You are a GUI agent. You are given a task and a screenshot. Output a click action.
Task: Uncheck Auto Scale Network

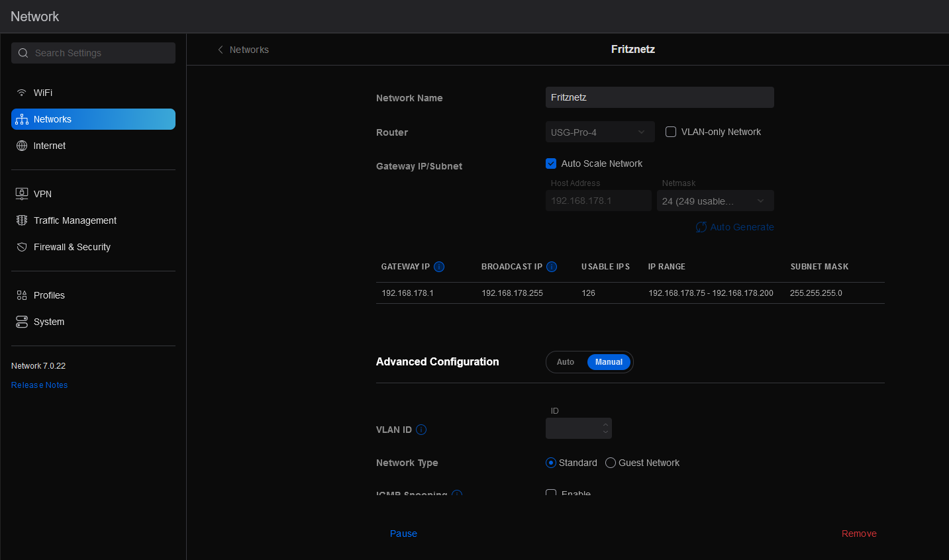[x=551, y=163]
